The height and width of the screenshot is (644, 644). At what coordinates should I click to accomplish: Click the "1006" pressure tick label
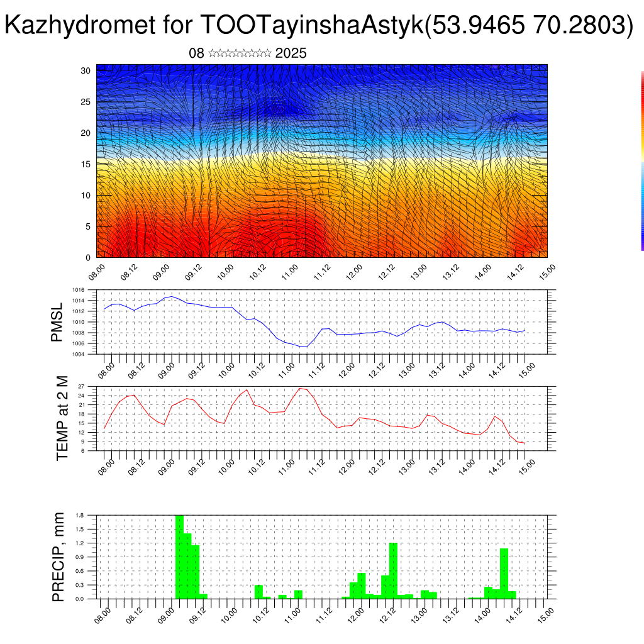[79, 343]
